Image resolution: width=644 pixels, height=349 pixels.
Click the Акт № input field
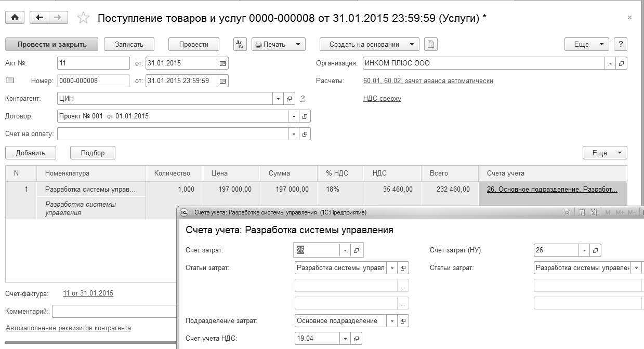(94, 63)
